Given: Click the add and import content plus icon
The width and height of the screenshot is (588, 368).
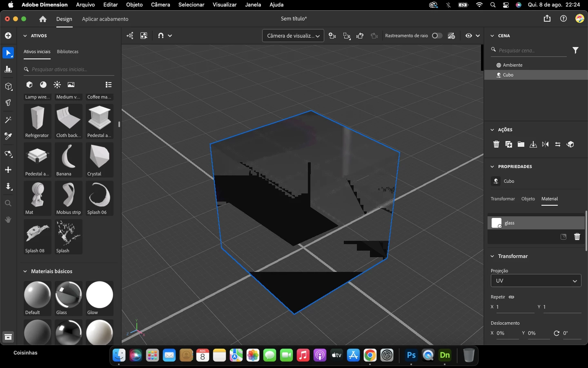Looking at the screenshot, I should (x=8, y=36).
